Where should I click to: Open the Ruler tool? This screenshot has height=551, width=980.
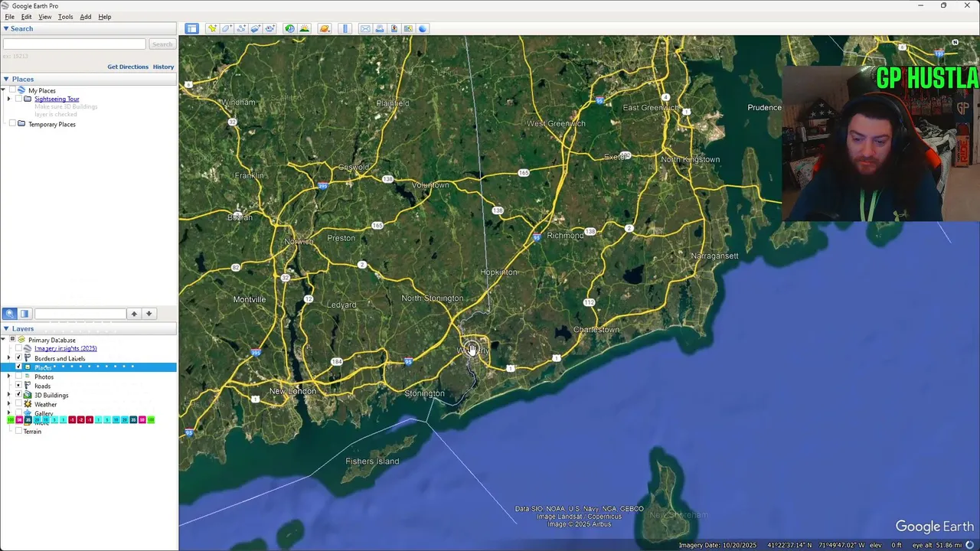[x=345, y=28]
